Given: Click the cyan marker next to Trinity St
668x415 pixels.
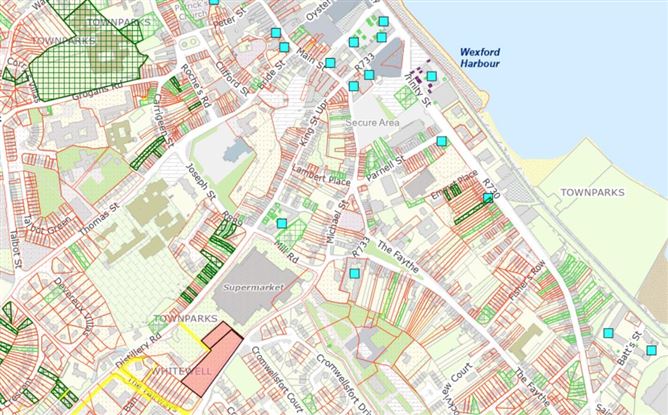Looking at the screenshot, I should coord(432,76).
